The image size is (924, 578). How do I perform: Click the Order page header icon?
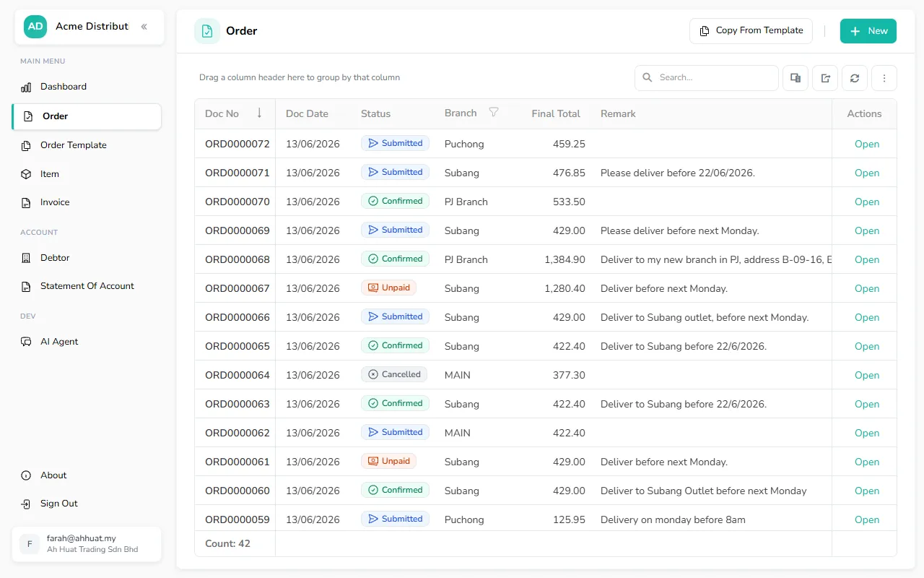tap(207, 31)
